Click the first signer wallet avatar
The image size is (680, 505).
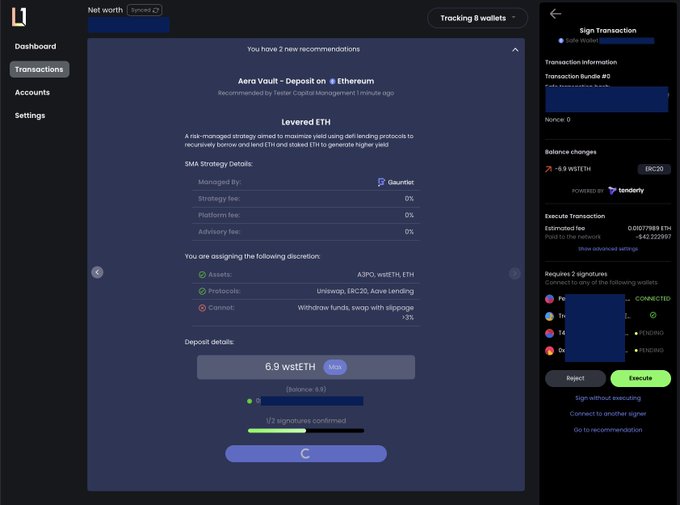(x=549, y=298)
